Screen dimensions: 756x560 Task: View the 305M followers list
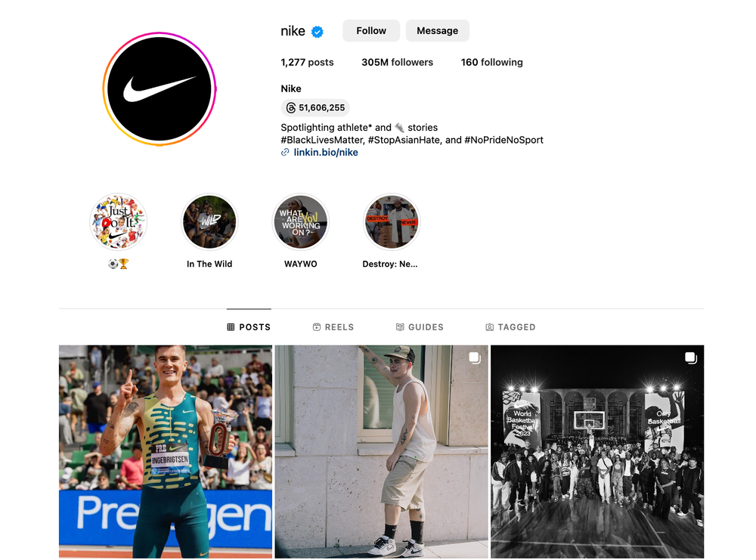click(x=398, y=62)
